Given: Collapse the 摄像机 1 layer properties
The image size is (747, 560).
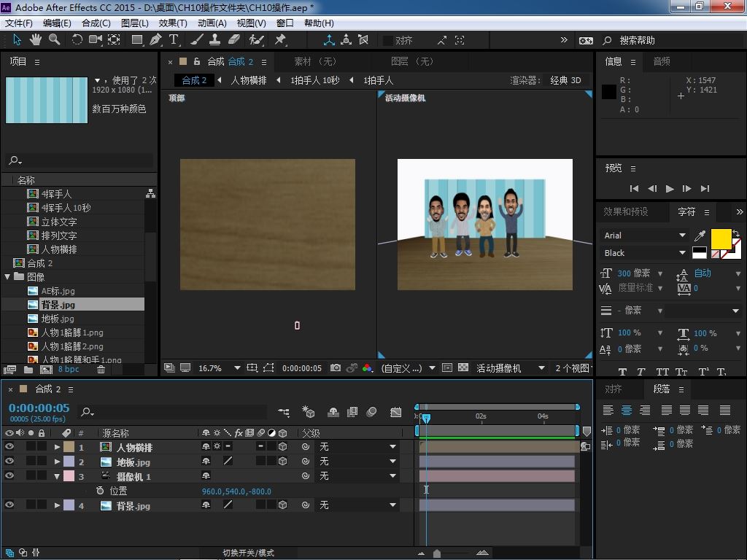Looking at the screenshot, I should tap(57, 476).
